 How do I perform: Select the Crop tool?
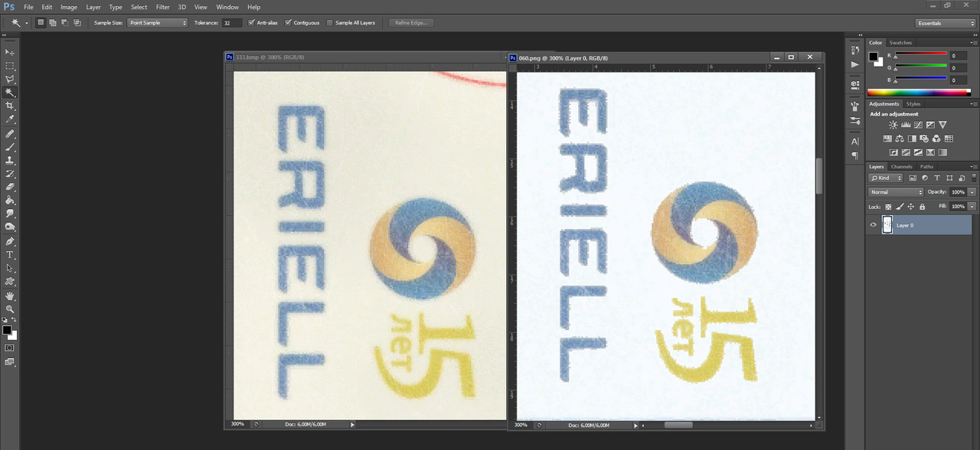[x=10, y=106]
